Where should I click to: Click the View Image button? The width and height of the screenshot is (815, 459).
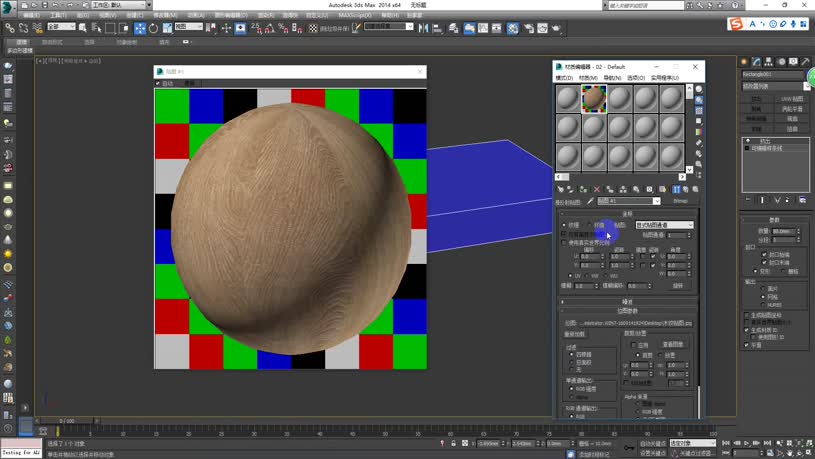tap(673, 345)
